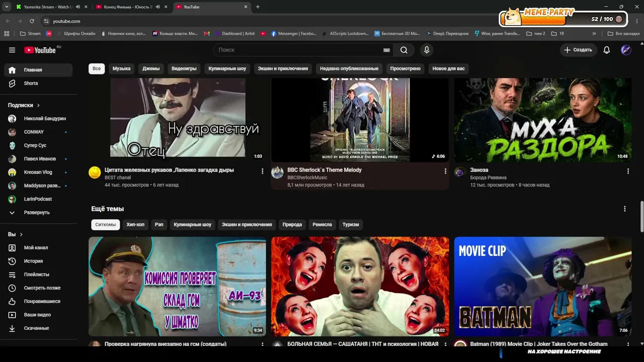Open the Все закладки folder
The width and height of the screenshot is (644, 362).
(623, 34)
